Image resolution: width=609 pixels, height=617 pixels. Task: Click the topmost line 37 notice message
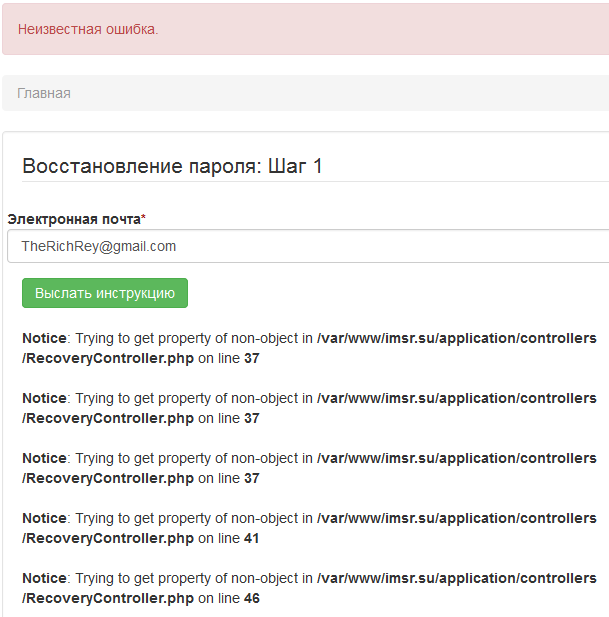click(x=309, y=348)
